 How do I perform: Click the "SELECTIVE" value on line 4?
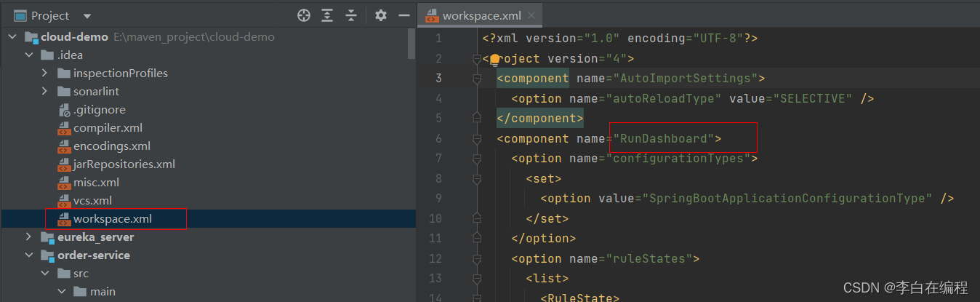click(812, 98)
